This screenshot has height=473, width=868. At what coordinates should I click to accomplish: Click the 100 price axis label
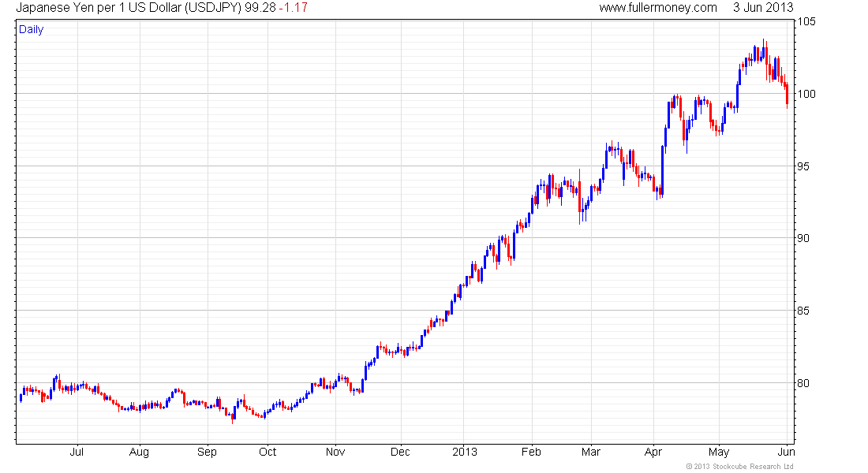point(806,94)
